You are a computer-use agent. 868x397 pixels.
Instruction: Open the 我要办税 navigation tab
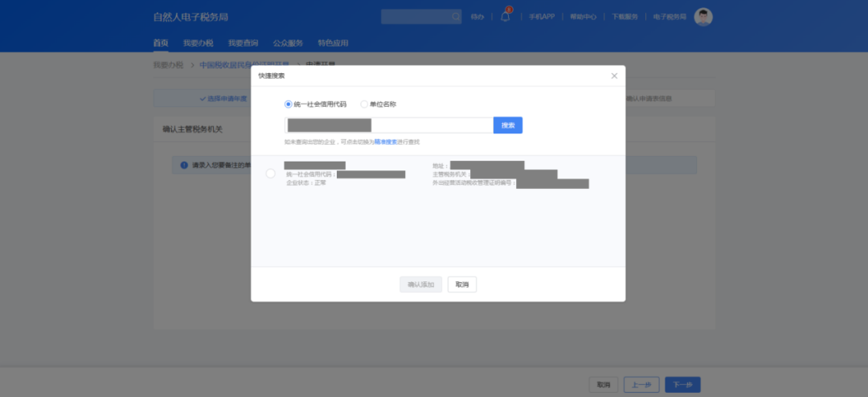pyautogui.click(x=198, y=43)
